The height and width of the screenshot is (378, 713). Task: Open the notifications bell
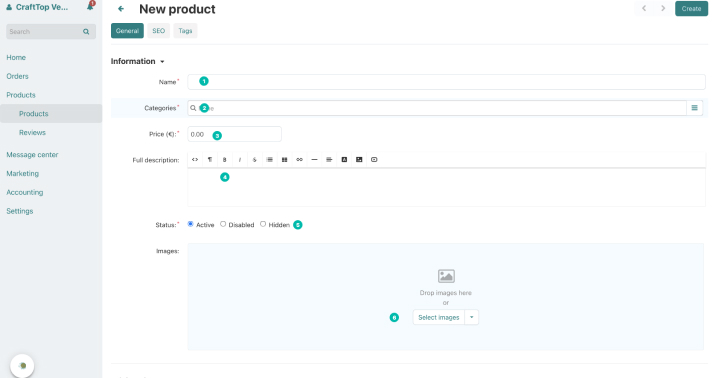coord(90,6)
